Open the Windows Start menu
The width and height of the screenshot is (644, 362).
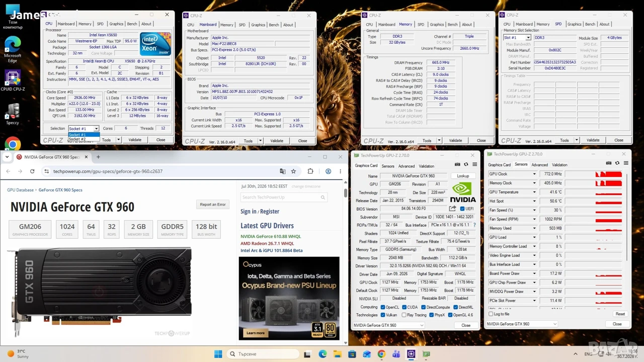[218, 354]
